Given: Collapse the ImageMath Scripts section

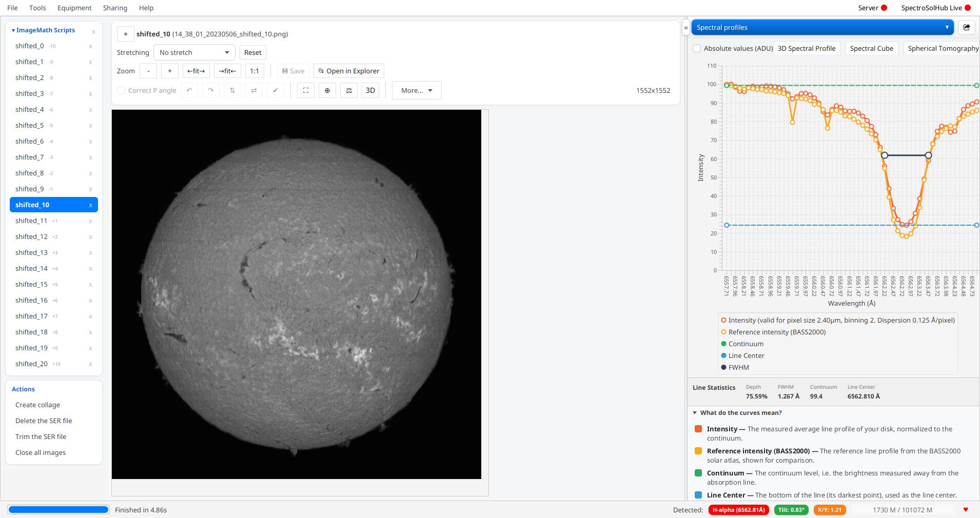Looking at the screenshot, I should [44, 30].
